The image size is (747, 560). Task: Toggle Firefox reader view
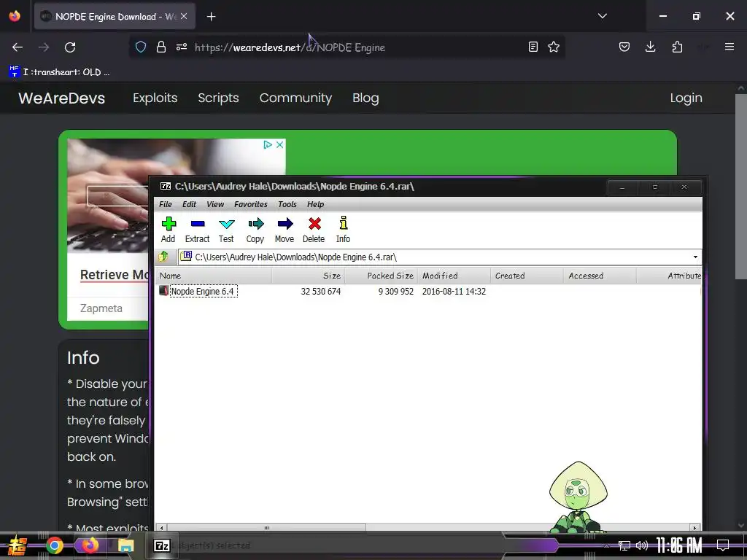point(533,47)
